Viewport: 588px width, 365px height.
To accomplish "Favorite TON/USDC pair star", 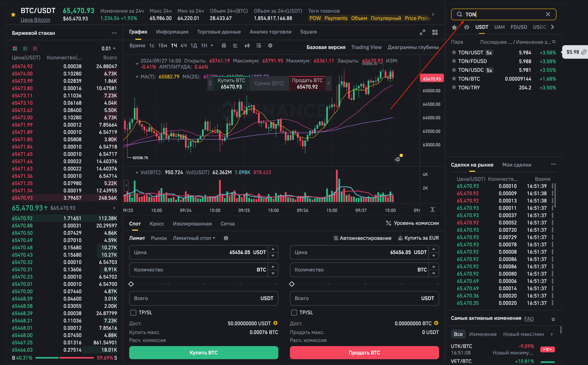I will [454, 70].
